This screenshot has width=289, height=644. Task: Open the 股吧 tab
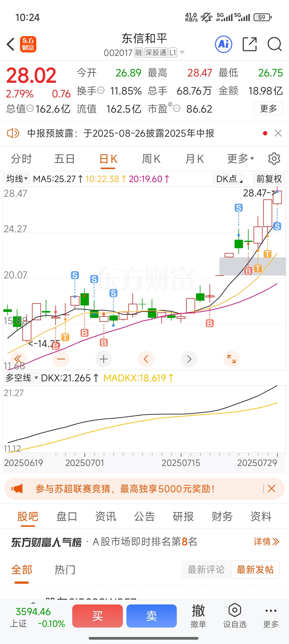click(x=28, y=516)
